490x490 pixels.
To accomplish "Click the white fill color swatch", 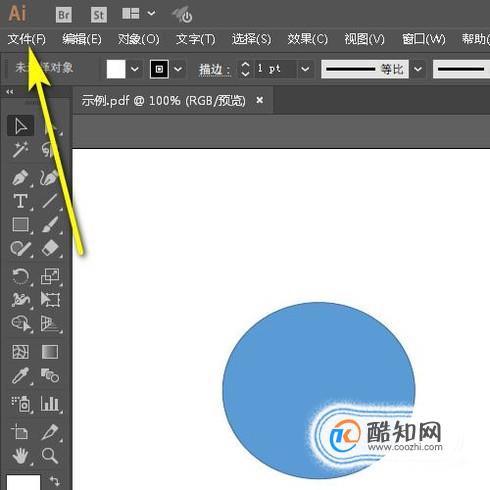I will tap(116, 69).
